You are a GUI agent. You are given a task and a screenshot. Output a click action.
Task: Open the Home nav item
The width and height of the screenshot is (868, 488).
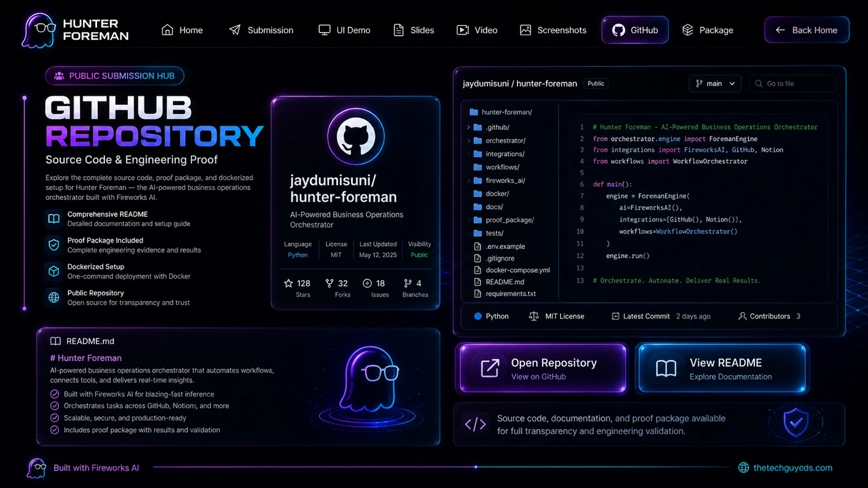pos(182,30)
